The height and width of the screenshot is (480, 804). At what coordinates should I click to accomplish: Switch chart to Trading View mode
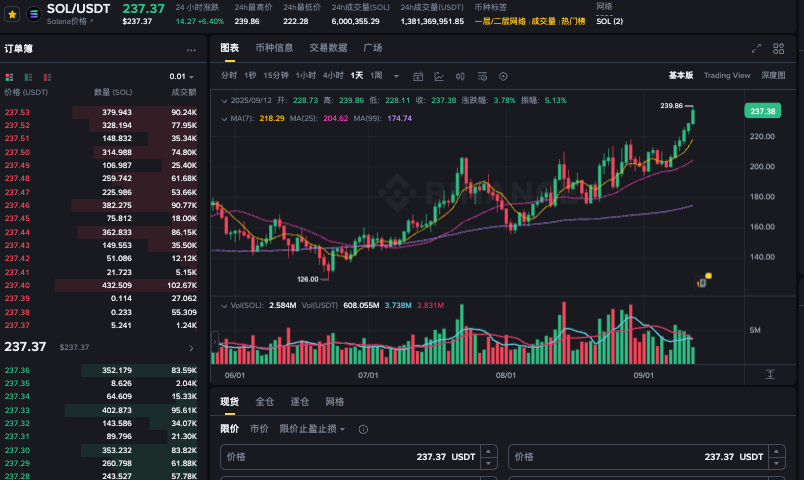[x=726, y=75]
